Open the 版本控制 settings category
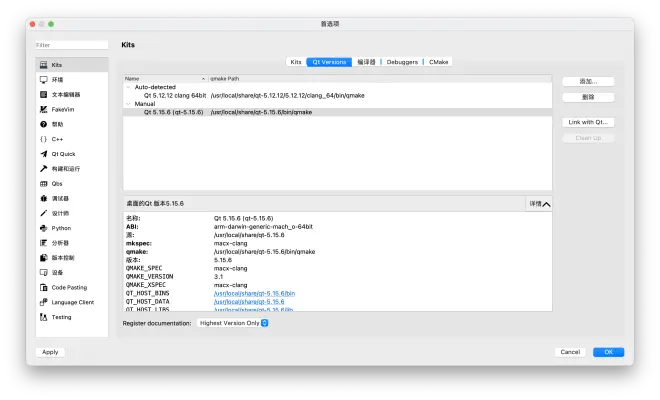Viewport: 660px width, 400px height. (x=72, y=258)
